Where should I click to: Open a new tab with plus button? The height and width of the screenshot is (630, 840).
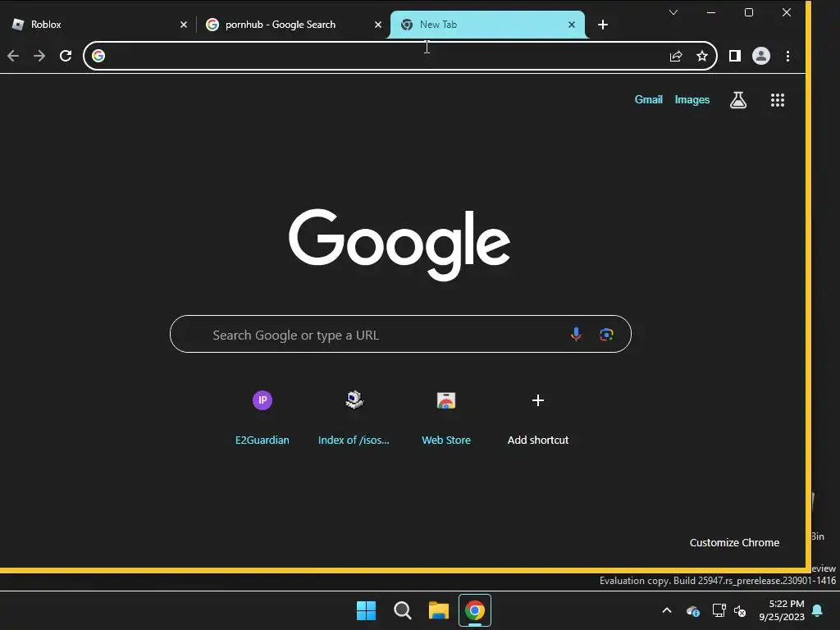point(603,25)
